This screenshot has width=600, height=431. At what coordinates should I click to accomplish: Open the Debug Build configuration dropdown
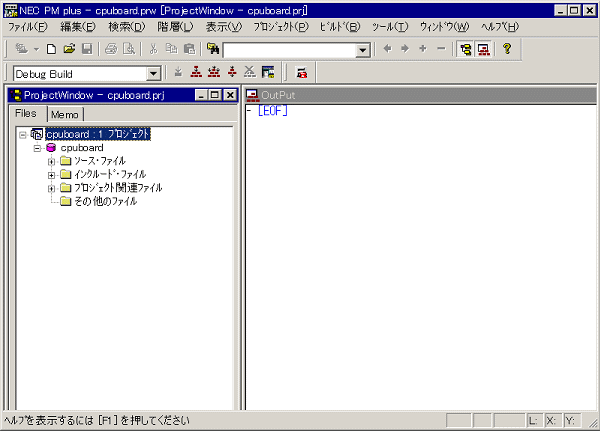tap(153, 73)
